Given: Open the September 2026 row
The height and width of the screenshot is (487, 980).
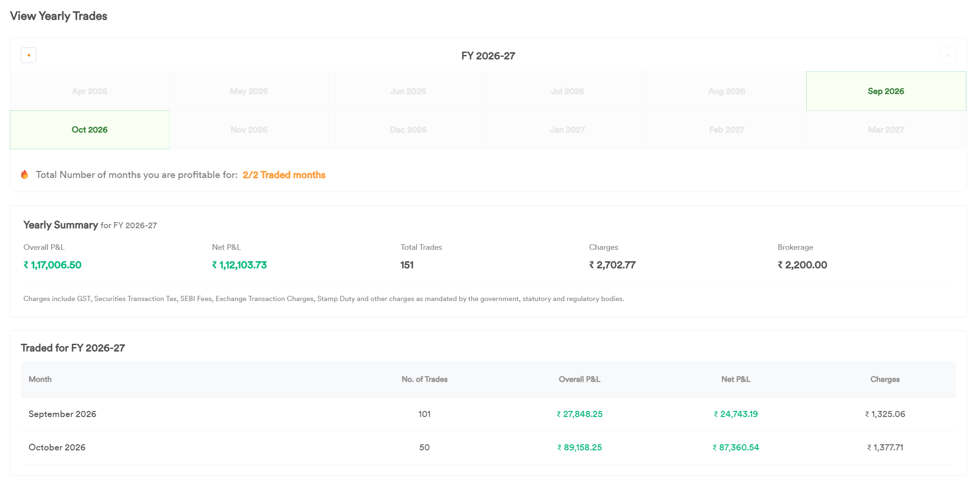Looking at the screenshot, I should pyautogui.click(x=488, y=414).
